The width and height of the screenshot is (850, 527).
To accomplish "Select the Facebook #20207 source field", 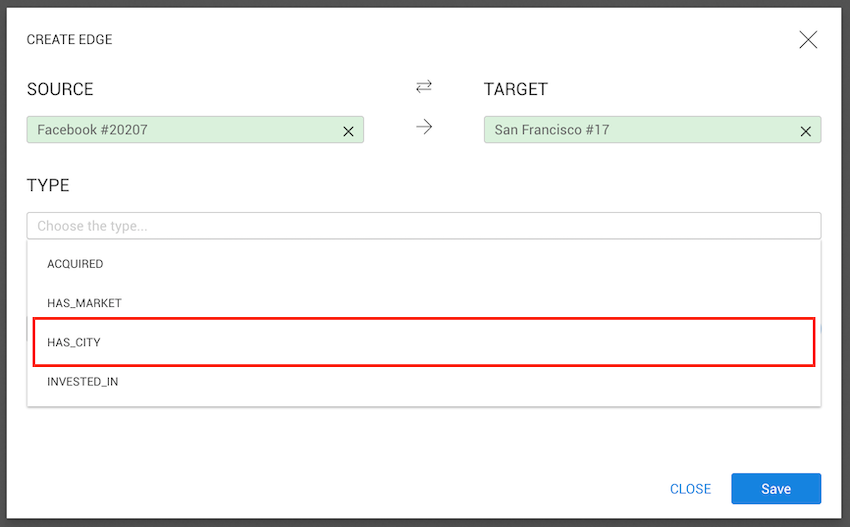I will (x=180, y=130).
